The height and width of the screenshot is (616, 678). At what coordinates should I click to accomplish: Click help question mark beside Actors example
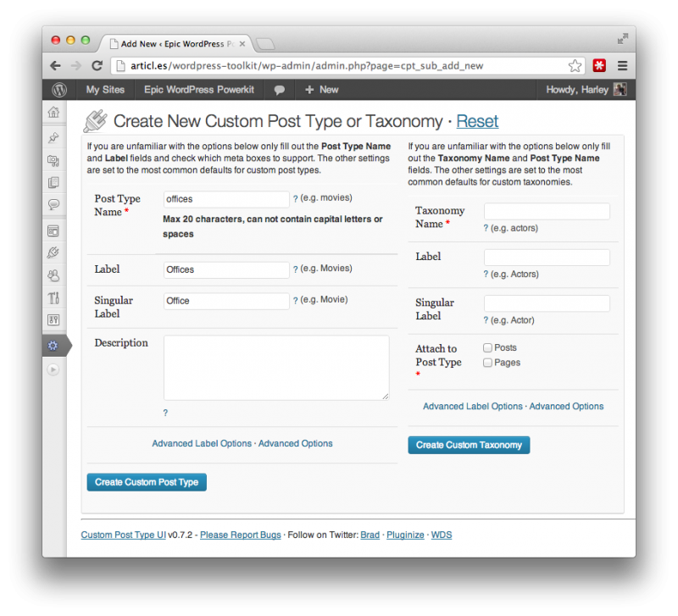tap(486, 274)
